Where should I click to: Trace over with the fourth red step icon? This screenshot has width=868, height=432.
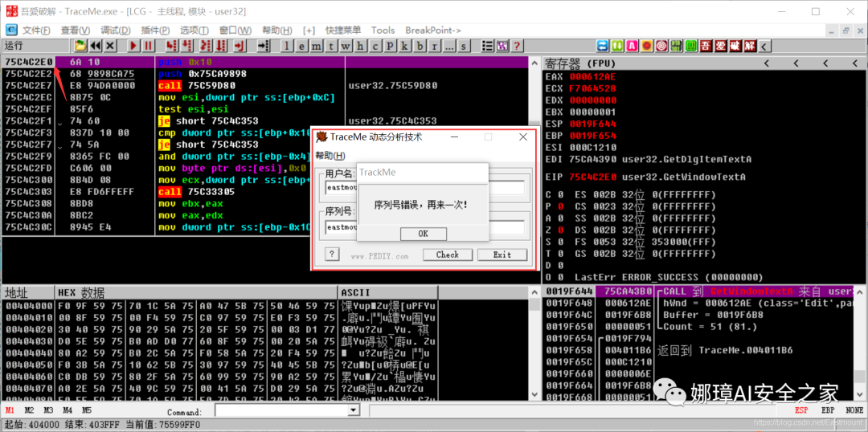[221, 46]
